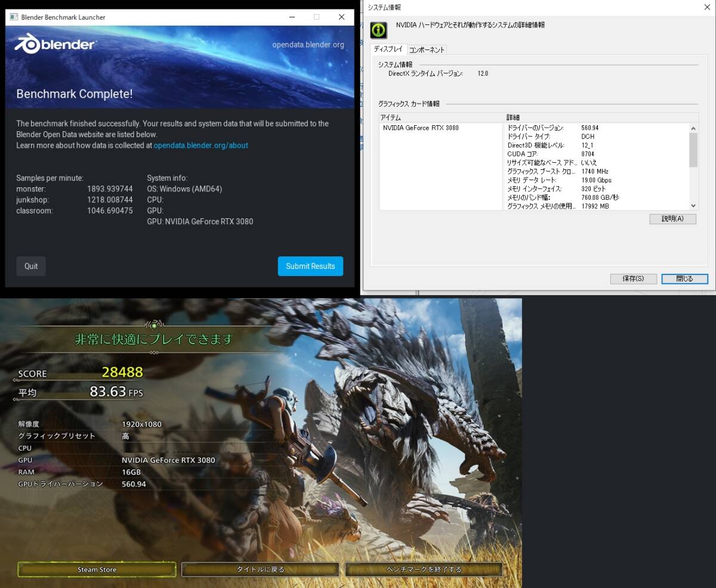Click OS: Windows (AMD64) in System info
716x588 pixels.
coord(184,189)
